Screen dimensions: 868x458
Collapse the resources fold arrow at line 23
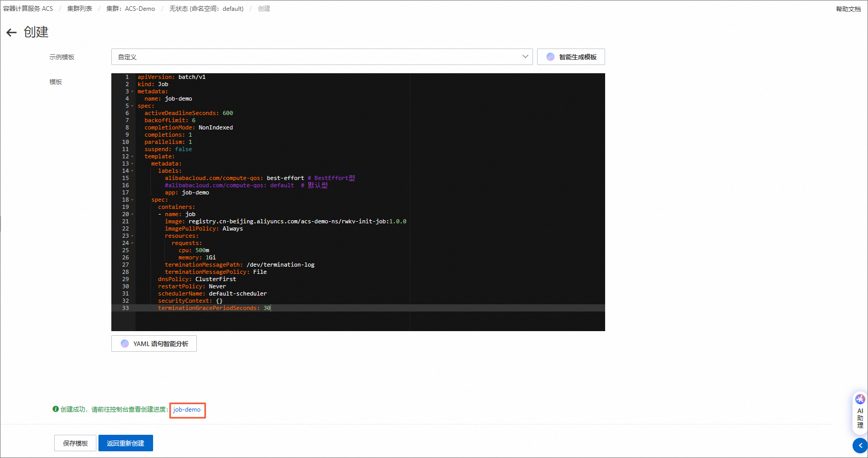tap(132, 236)
